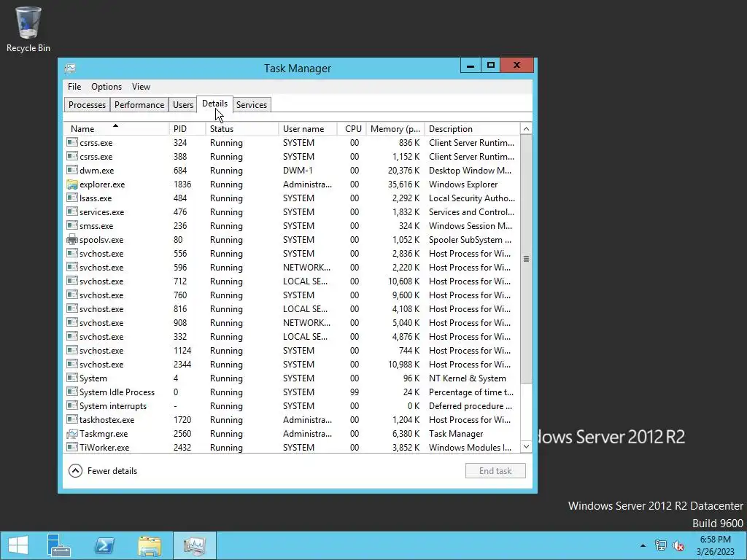
Task: Click the description "Windows Explorer"
Action: point(463,184)
